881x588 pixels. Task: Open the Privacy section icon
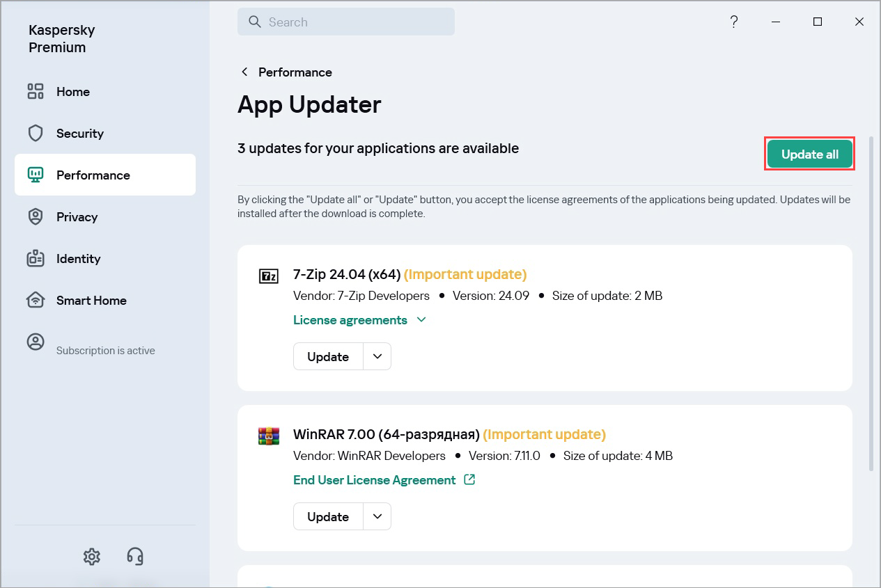tap(36, 216)
